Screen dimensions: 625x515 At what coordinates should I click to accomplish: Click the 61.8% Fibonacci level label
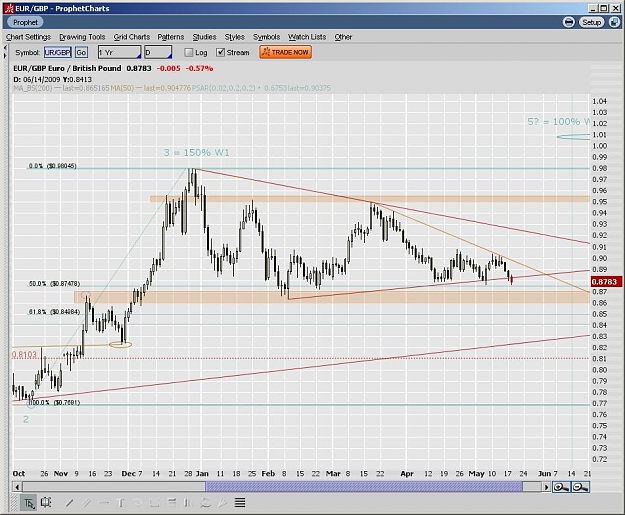(54, 312)
